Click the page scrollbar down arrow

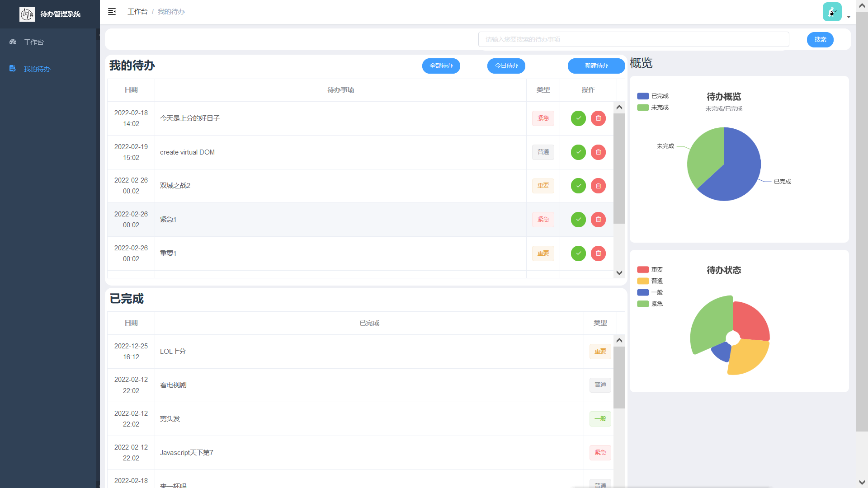coord(862,483)
